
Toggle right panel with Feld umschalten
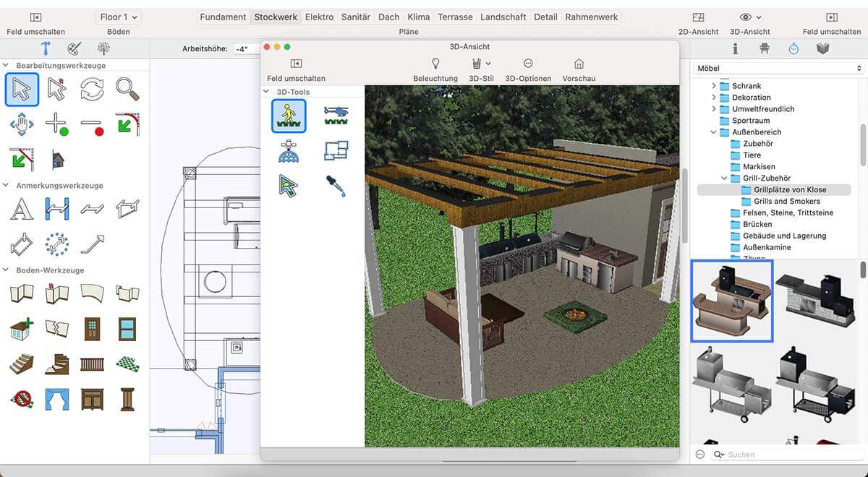[831, 17]
